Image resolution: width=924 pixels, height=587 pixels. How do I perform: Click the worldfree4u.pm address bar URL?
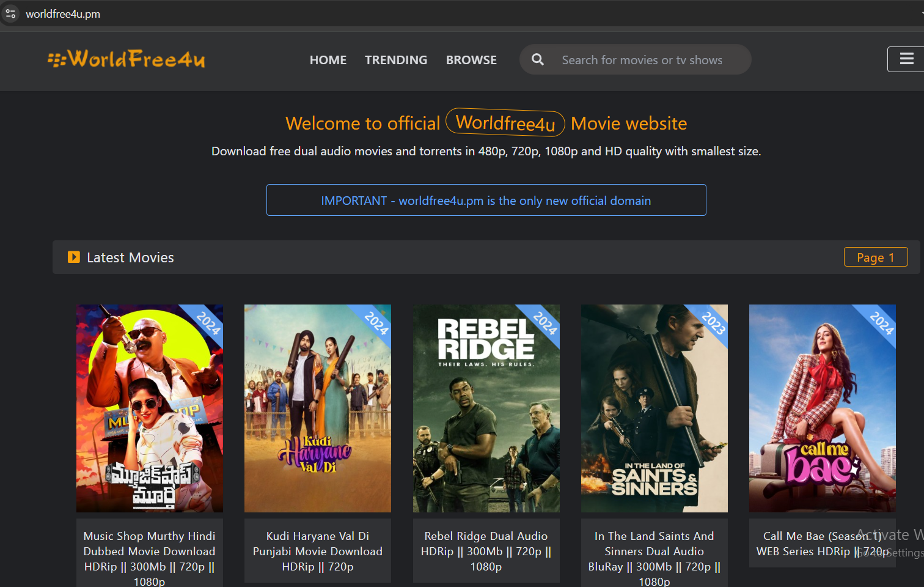pos(63,13)
